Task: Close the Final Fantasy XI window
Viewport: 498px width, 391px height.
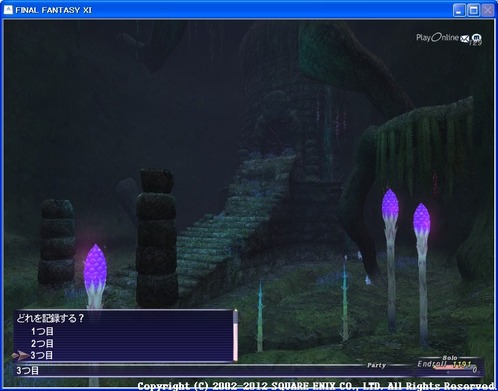Action: (488, 10)
